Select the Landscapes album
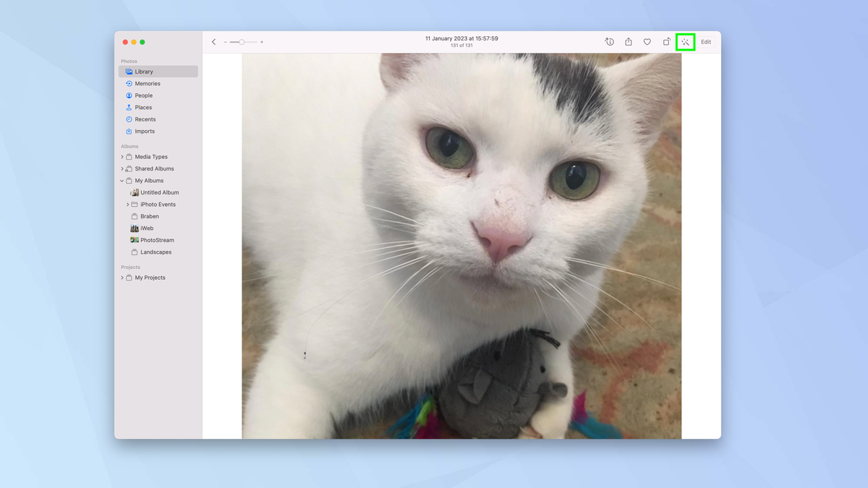Viewport: 868px width, 488px height. 156,252
